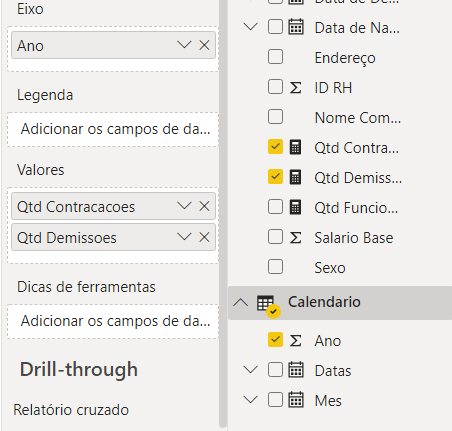Click the Qtd Funcio... measure name

click(x=356, y=208)
